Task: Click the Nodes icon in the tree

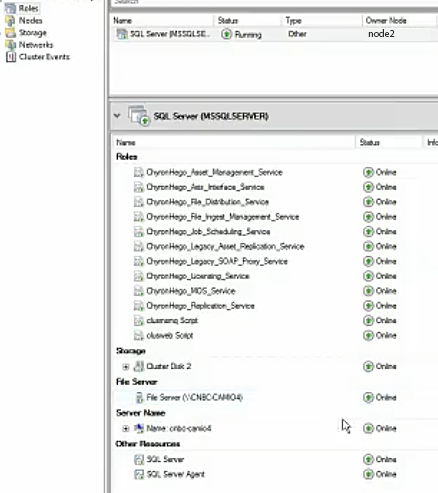Action: (10, 21)
